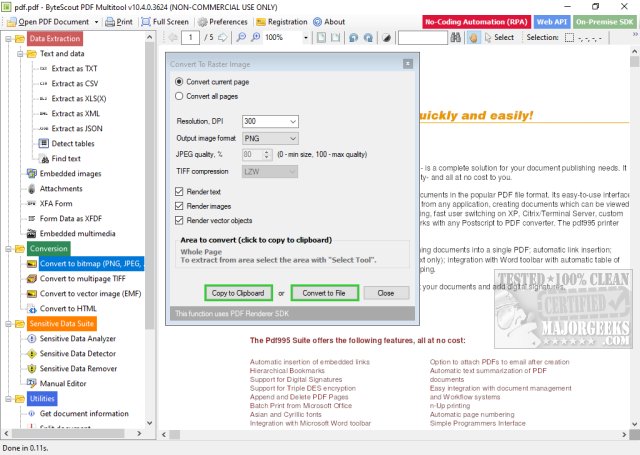Click the document's vertical scrollbar
Image resolution: width=640 pixels, height=455 pixels.
point(635,239)
